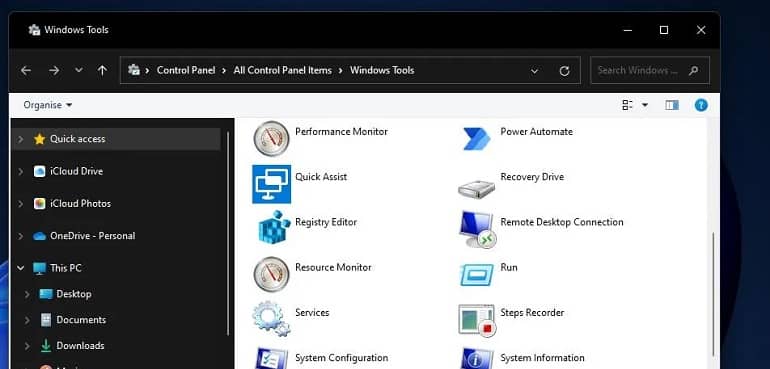Go up one level with up arrow
The image size is (770, 369).
(102, 71)
